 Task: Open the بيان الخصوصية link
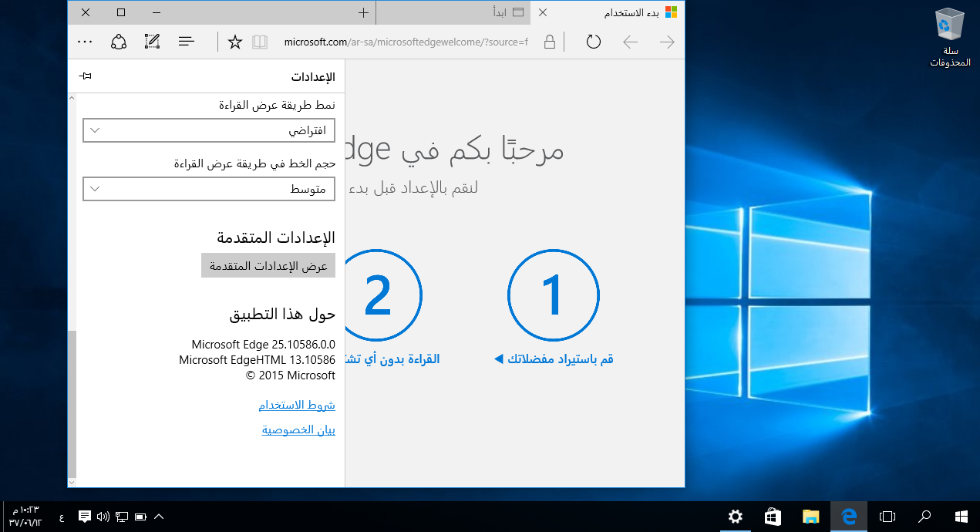[298, 429]
